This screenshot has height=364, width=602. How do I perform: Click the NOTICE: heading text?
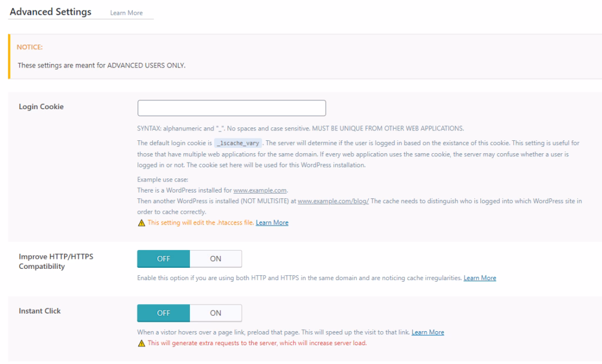point(29,47)
